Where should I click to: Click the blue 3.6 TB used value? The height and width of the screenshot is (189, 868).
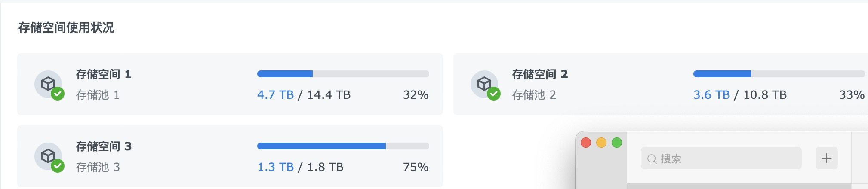click(711, 95)
